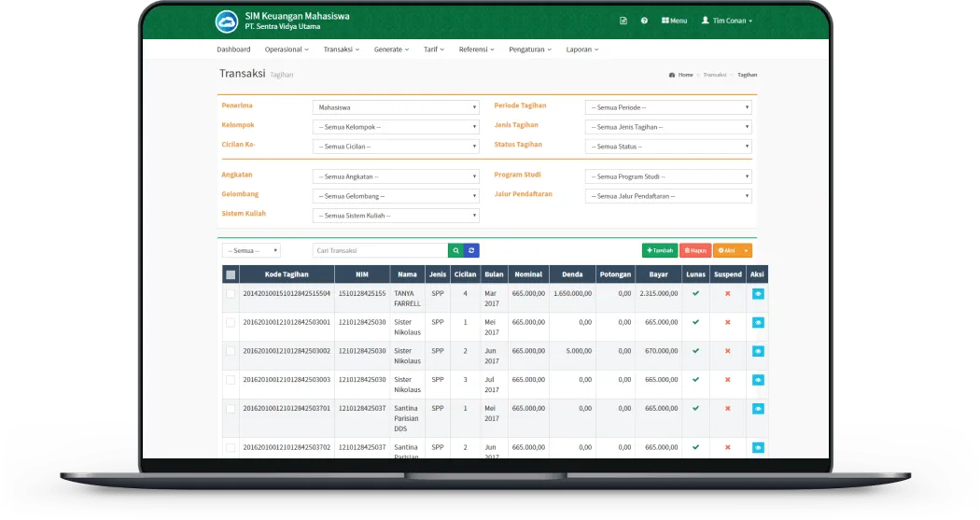
Task: Click the Cari Transaksi search field
Action: [x=380, y=250]
